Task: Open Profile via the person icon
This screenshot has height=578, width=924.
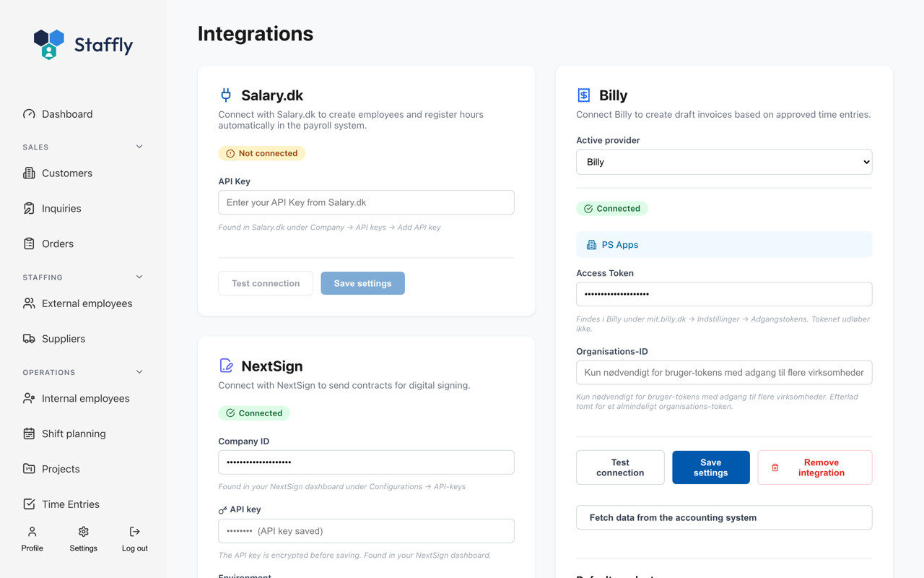Action: (32, 532)
